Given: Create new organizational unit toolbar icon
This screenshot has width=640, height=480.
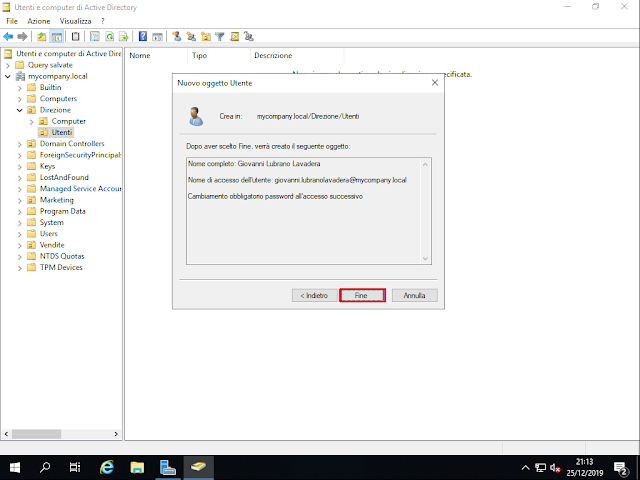Looking at the screenshot, I should [206, 37].
